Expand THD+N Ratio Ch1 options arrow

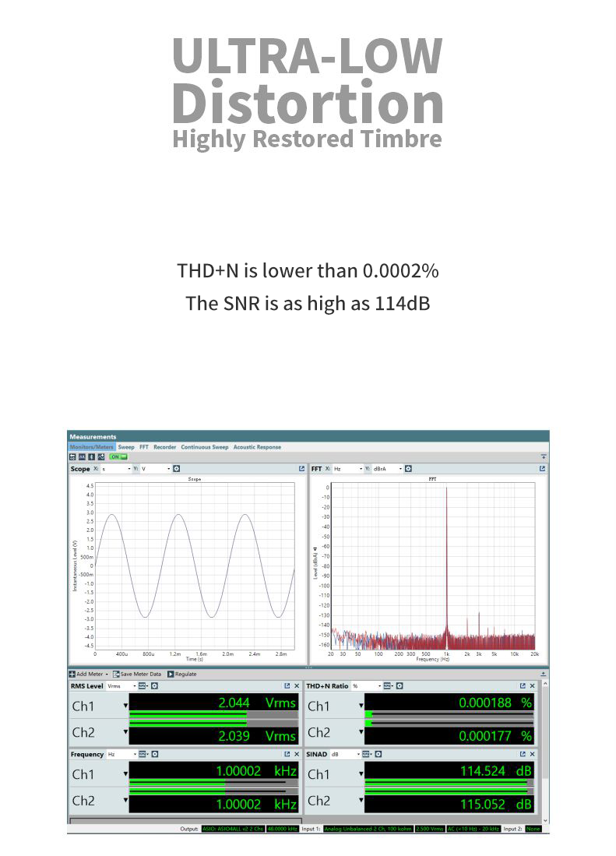361,706
